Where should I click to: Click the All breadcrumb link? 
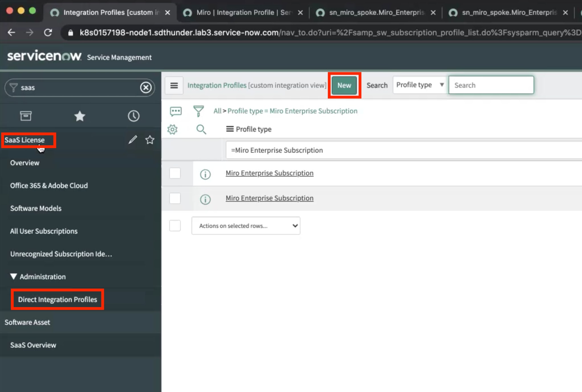(x=217, y=111)
